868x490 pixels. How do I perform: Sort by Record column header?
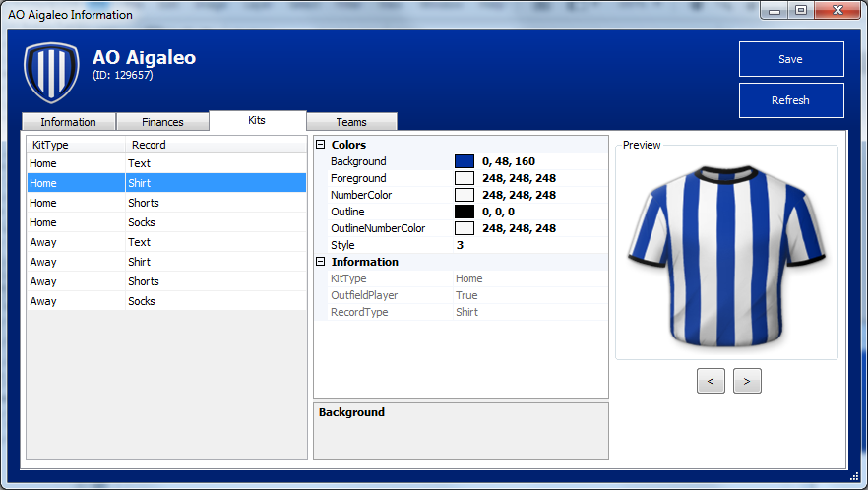[216, 145]
